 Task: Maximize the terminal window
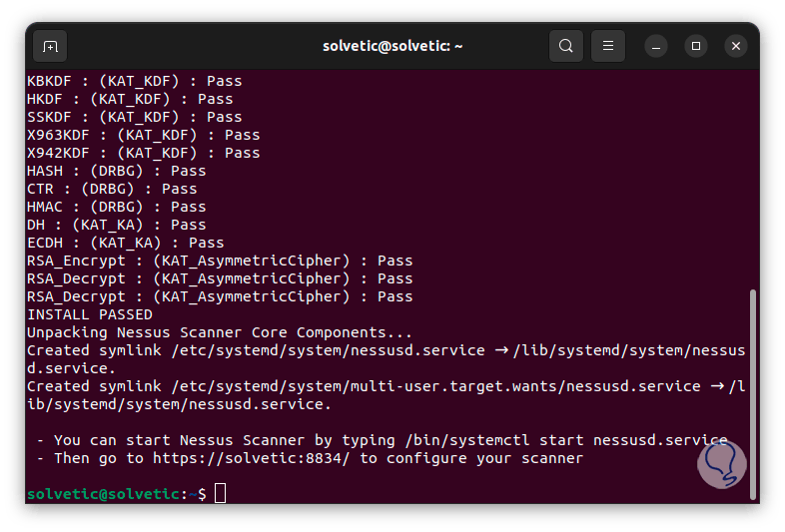696,46
